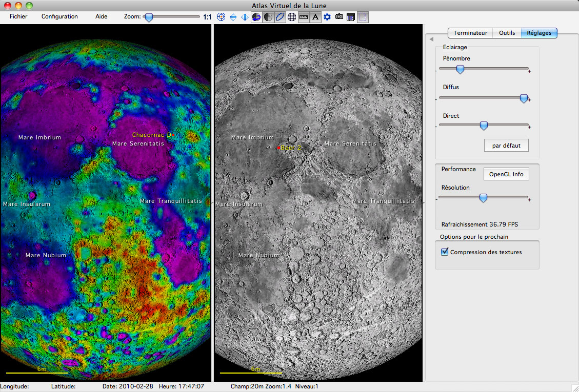Screen dimensions: 579x392
Task: Open the Fichier menu
Action: [x=18, y=16]
